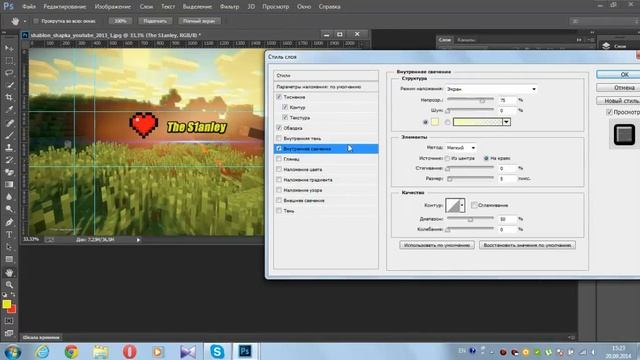Click the Новый стиль button
640x360 pixels.
(x=618, y=100)
